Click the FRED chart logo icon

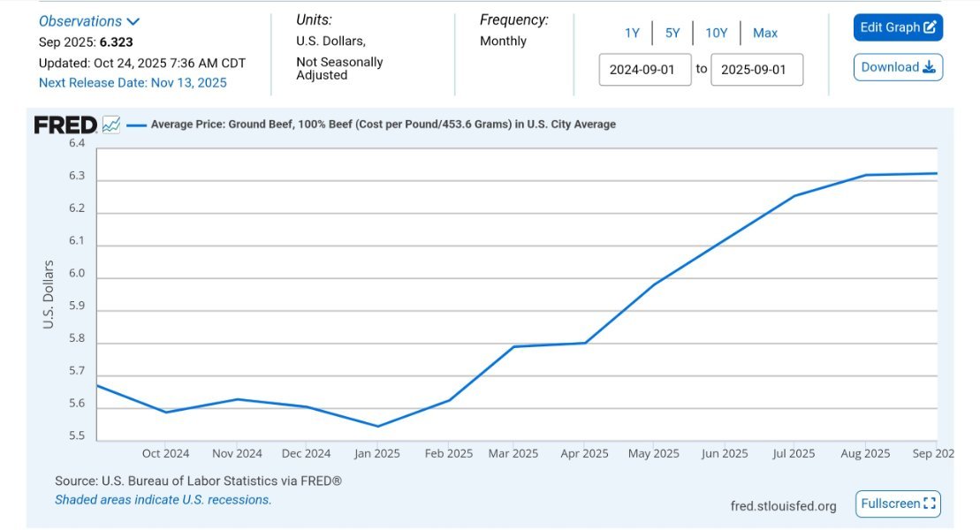point(111,125)
